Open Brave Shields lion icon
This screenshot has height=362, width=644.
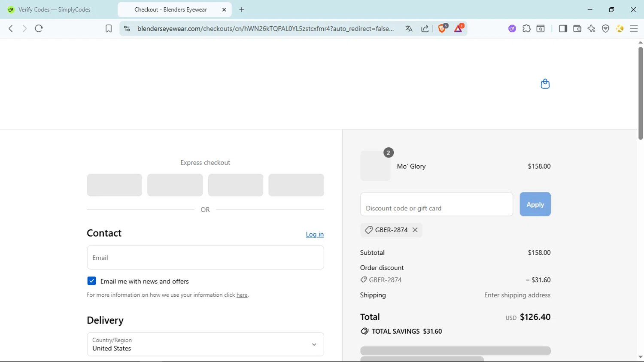pyautogui.click(x=442, y=28)
